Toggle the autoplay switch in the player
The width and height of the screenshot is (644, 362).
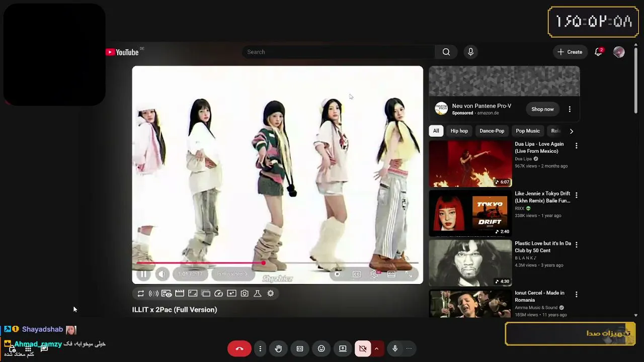[x=337, y=274]
